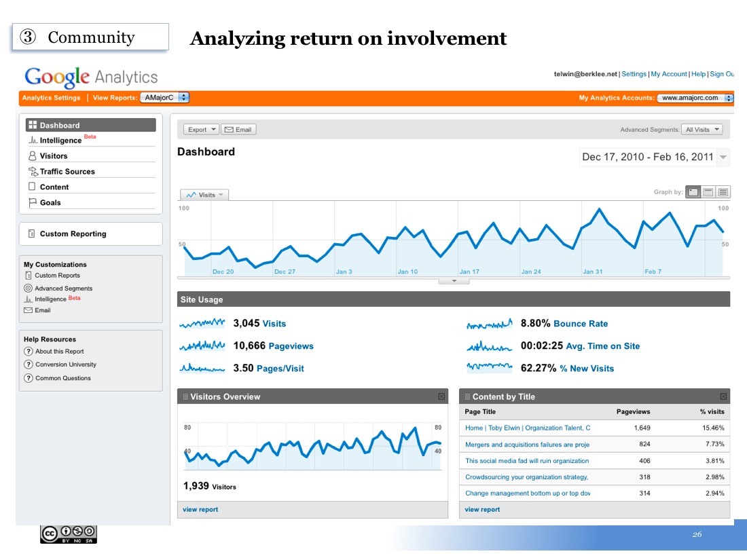Click the Custom Reporting document icon
This screenshot has height=560, width=747.
coord(31,234)
